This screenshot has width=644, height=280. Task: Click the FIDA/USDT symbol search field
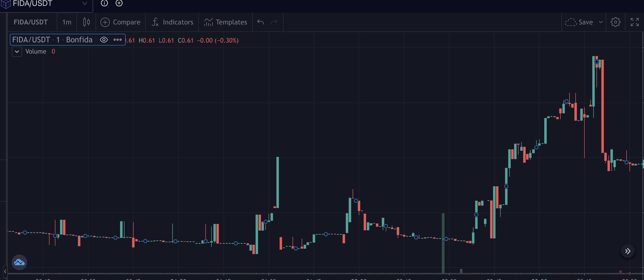[x=31, y=22]
